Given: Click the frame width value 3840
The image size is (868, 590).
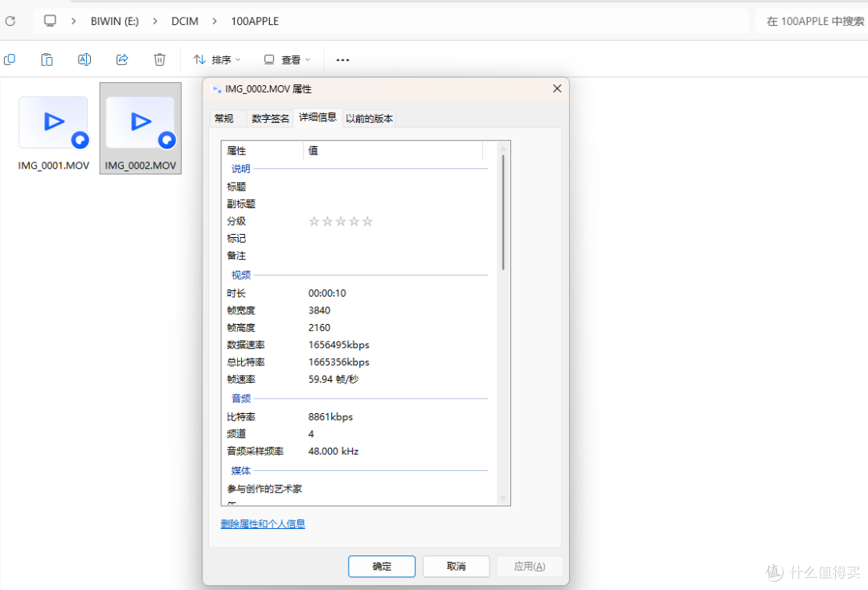Looking at the screenshot, I should pos(319,310).
